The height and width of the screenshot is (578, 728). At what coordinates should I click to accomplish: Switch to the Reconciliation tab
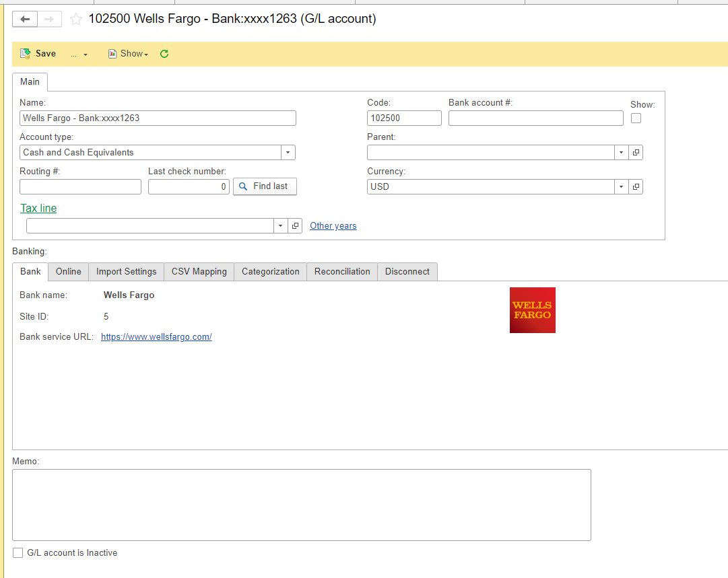tap(342, 272)
